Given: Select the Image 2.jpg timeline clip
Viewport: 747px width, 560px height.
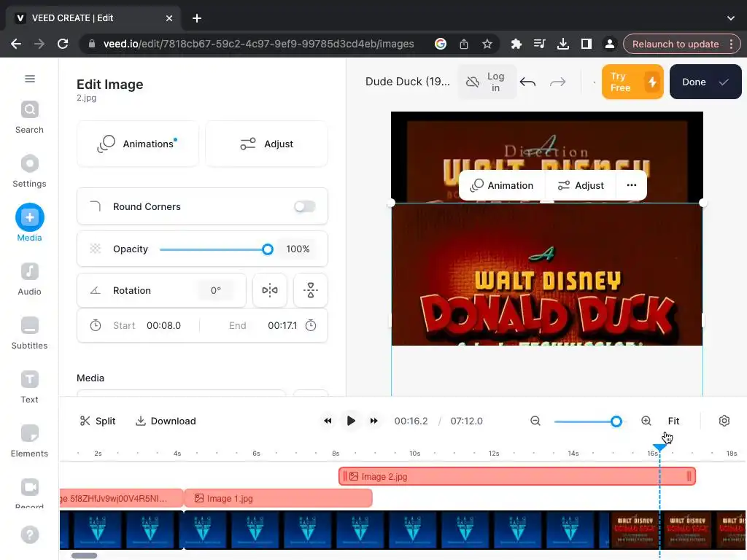Looking at the screenshot, I should (x=517, y=476).
